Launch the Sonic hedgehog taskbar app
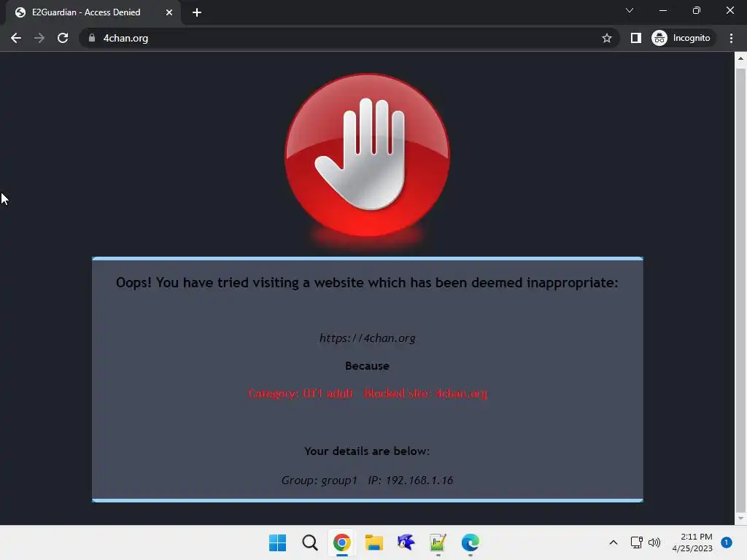 [x=406, y=542]
